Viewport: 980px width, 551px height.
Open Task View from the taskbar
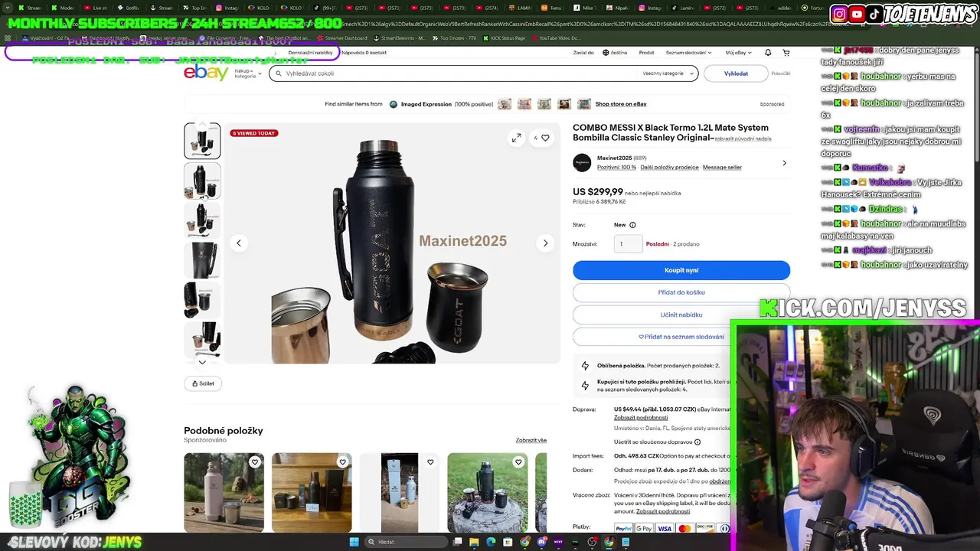(x=457, y=542)
